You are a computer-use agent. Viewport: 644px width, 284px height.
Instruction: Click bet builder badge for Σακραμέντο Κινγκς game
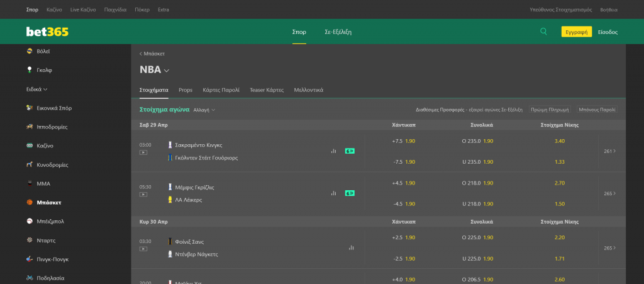[350, 151]
